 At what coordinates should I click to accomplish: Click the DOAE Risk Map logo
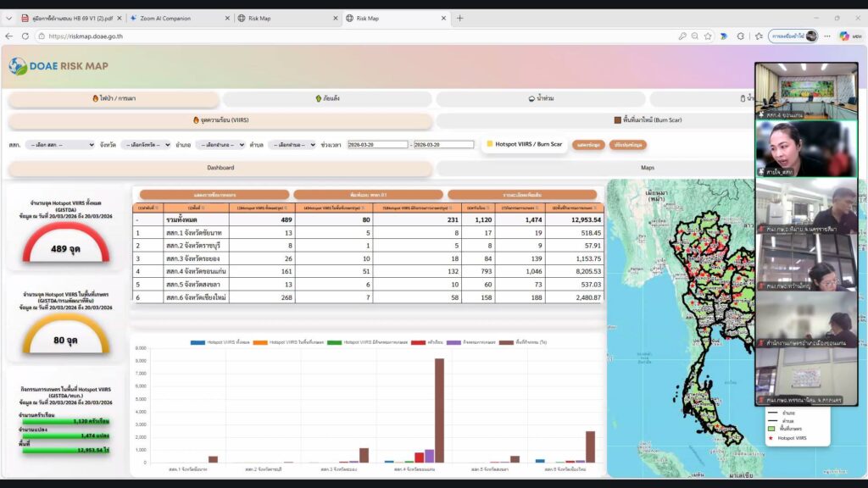point(58,66)
